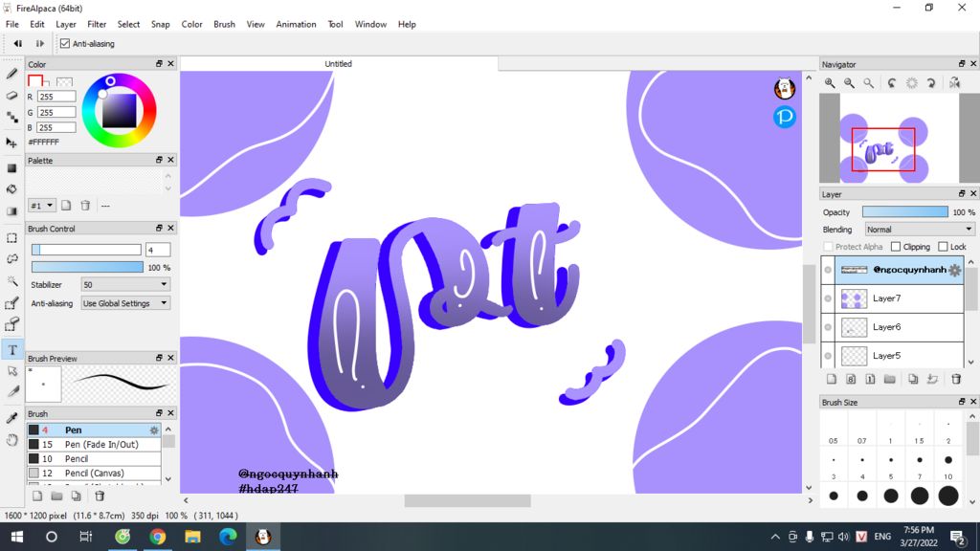Select the Select Eraser tool

pos(11,325)
